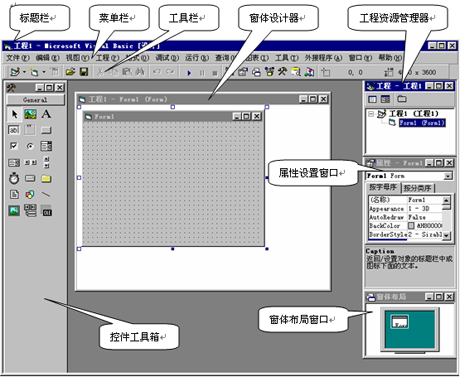Switch to the 按分类序 tab

pyautogui.click(x=418, y=188)
